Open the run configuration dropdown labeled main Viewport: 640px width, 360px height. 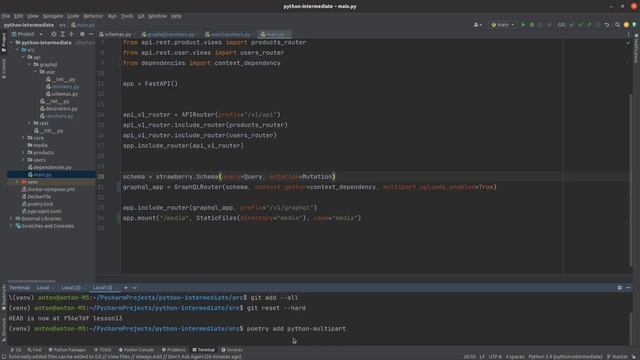pyautogui.click(x=502, y=25)
